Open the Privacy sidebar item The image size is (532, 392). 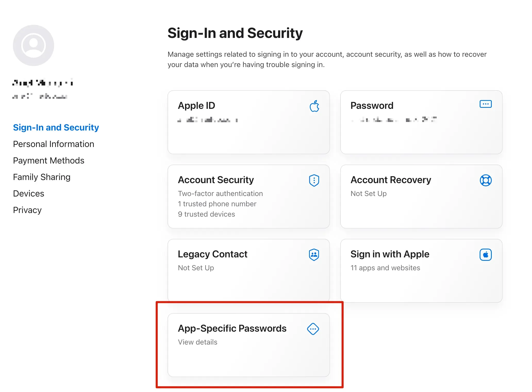click(x=27, y=210)
